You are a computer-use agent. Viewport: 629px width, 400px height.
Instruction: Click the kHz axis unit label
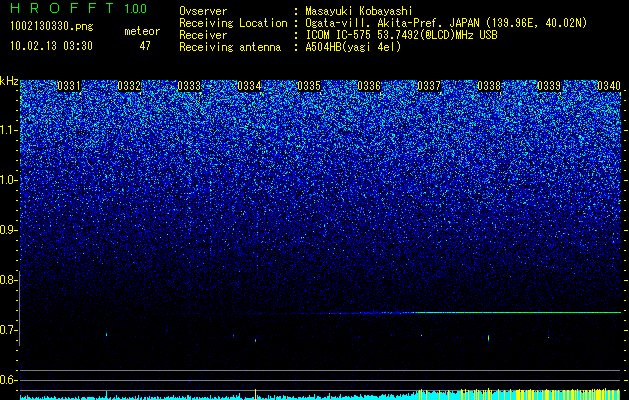coord(9,81)
